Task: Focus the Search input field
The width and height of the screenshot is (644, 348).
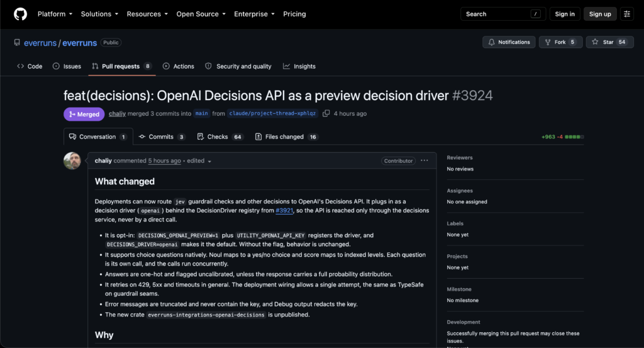Action: pos(503,14)
